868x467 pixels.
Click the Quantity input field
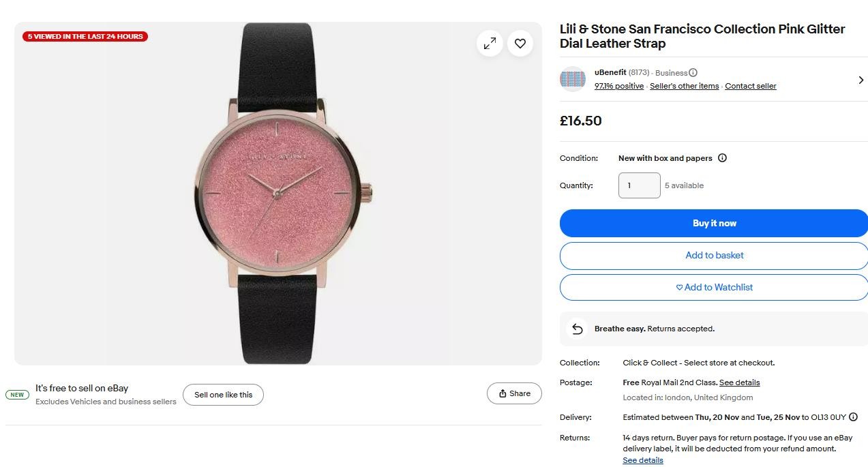[639, 185]
